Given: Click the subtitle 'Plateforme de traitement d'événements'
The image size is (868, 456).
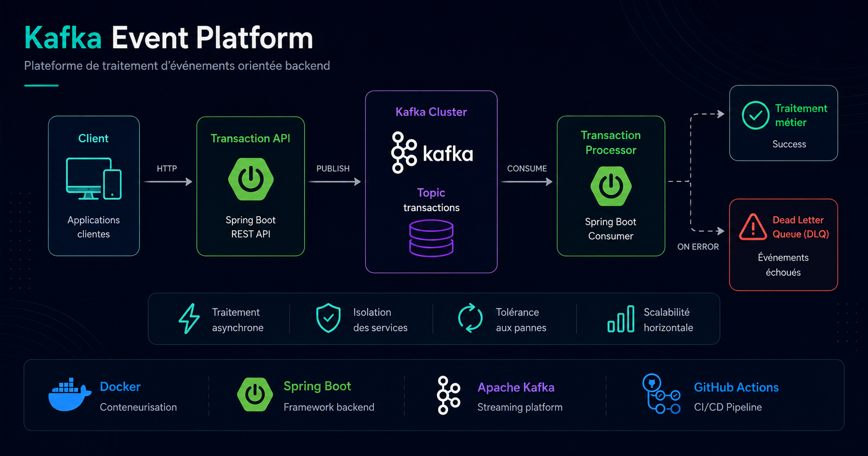Looking at the screenshot, I should coord(177,66).
